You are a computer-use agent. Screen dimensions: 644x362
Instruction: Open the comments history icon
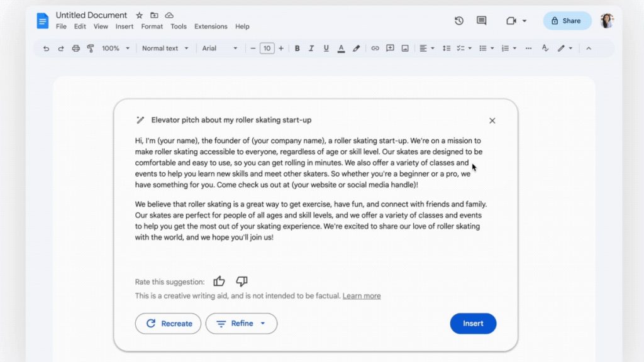[482, 21]
